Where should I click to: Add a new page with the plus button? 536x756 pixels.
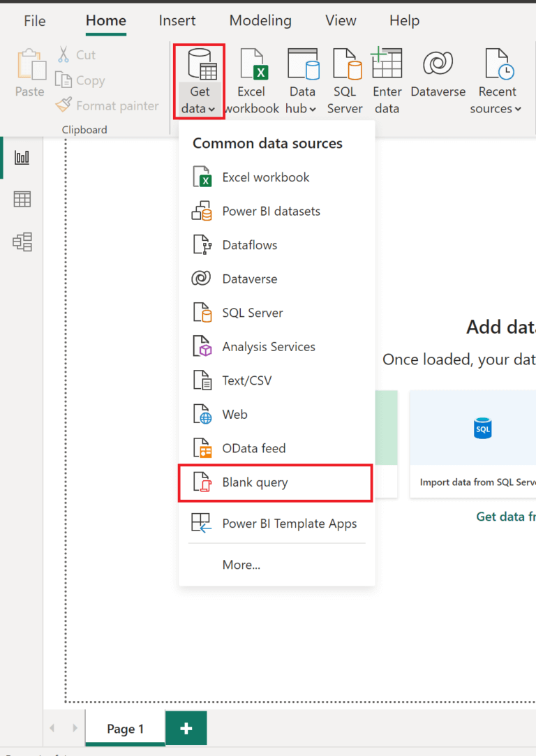[186, 727]
